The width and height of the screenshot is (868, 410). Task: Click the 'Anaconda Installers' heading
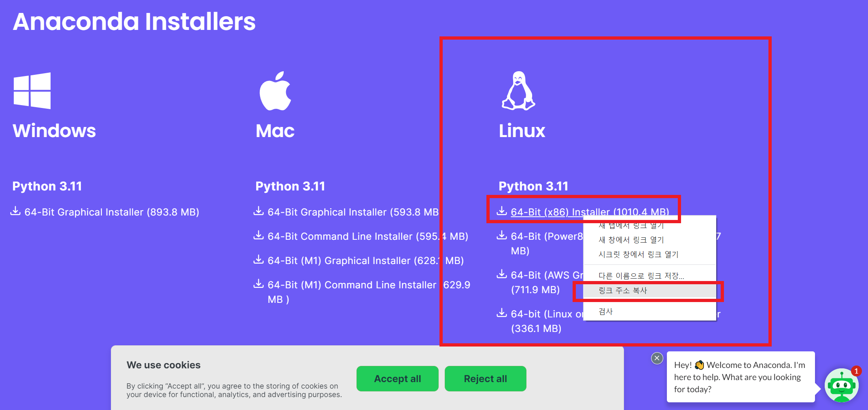(134, 21)
